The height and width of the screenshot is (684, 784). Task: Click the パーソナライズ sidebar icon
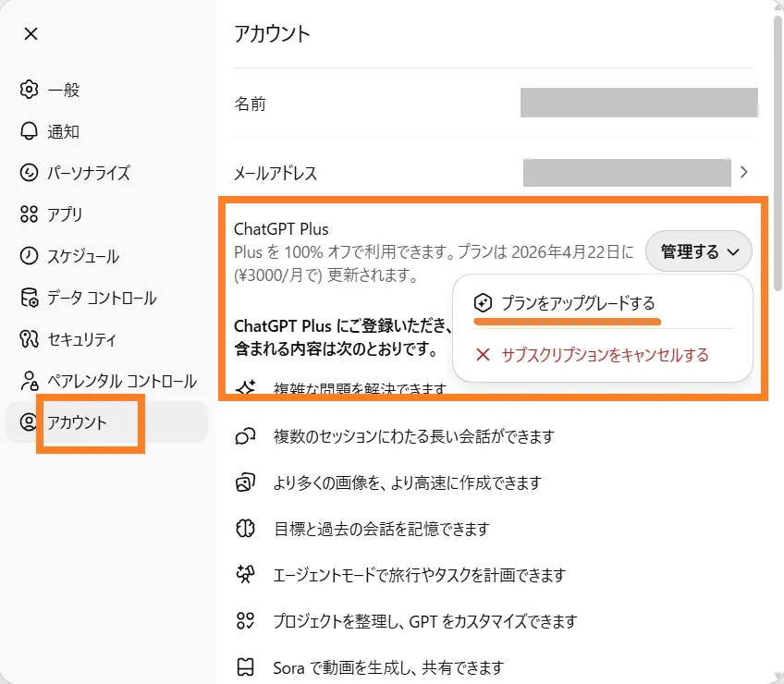tap(30, 173)
